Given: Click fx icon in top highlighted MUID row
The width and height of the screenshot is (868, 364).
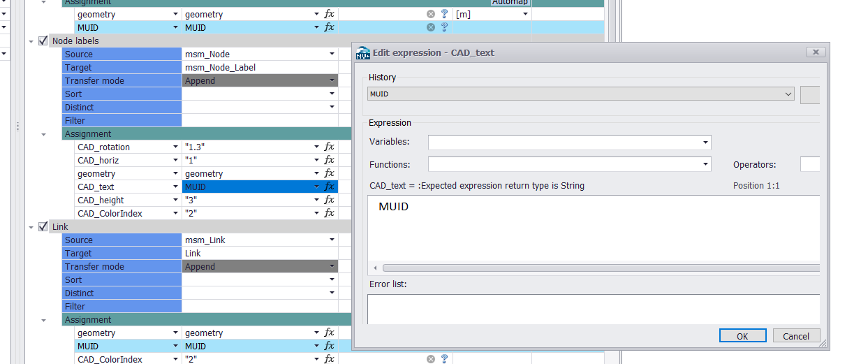Looking at the screenshot, I should [330, 27].
